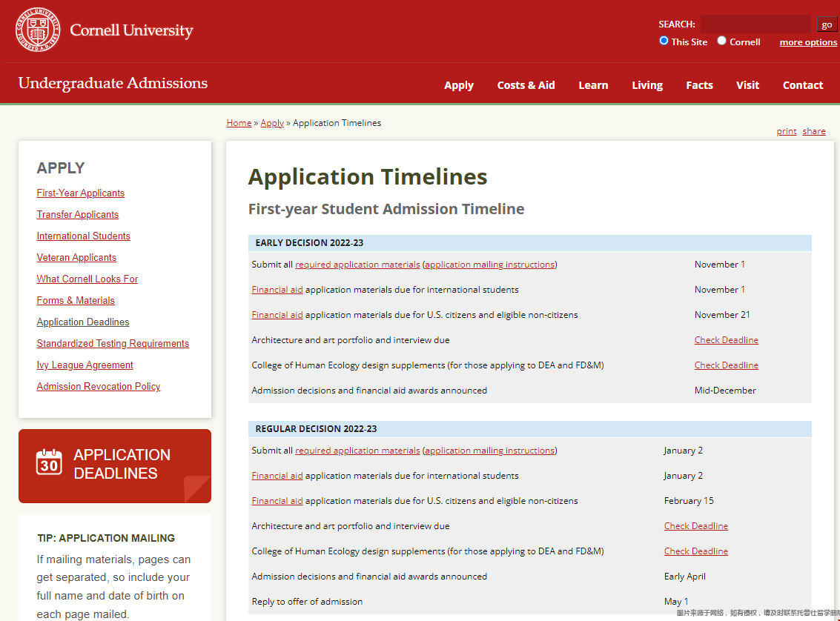840x621 pixels.
Task: Select the Cornell search radio button
Action: 721,41
